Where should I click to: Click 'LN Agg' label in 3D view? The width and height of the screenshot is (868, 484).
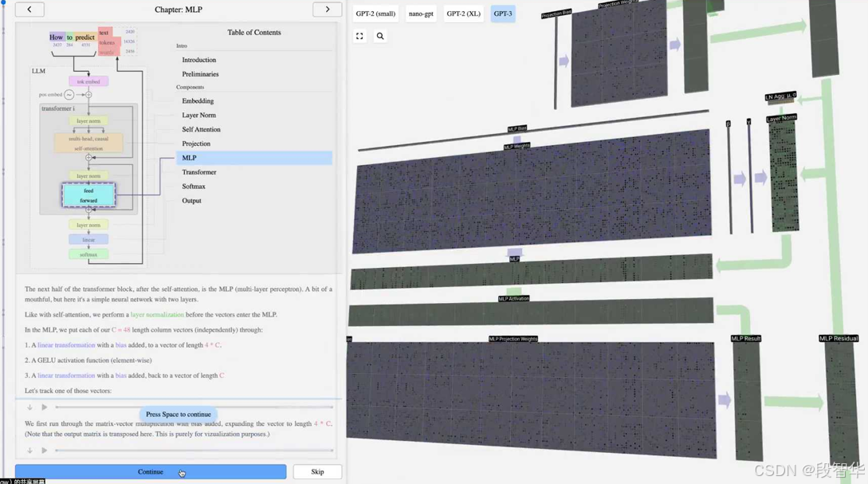tap(780, 96)
